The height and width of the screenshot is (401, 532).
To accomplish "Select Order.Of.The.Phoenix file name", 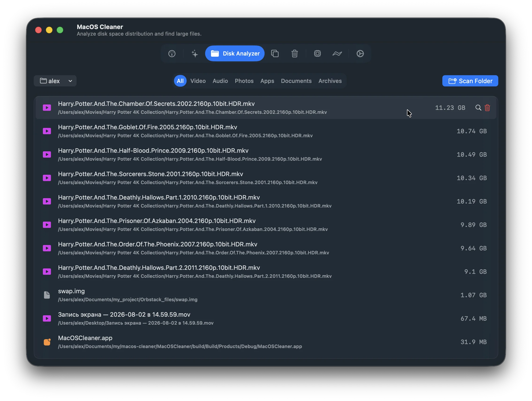I will pyautogui.click(x=158, y=244).
